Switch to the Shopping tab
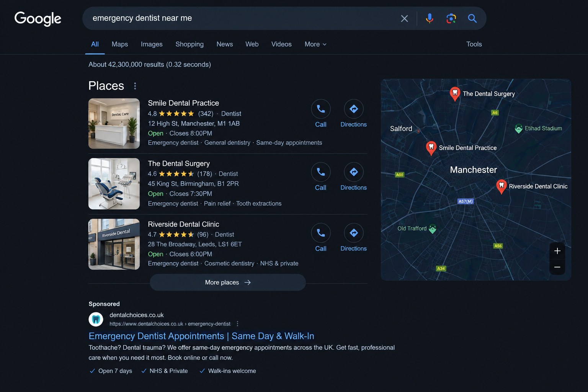 click(189, 44)
